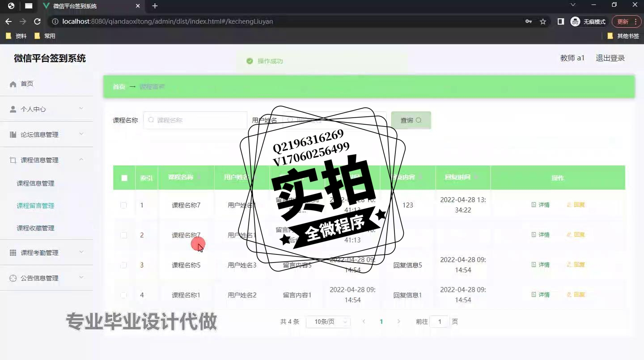644x360 pixels.
Task: View 详情 for 课程名称5 row
Action: click(540, 265)
